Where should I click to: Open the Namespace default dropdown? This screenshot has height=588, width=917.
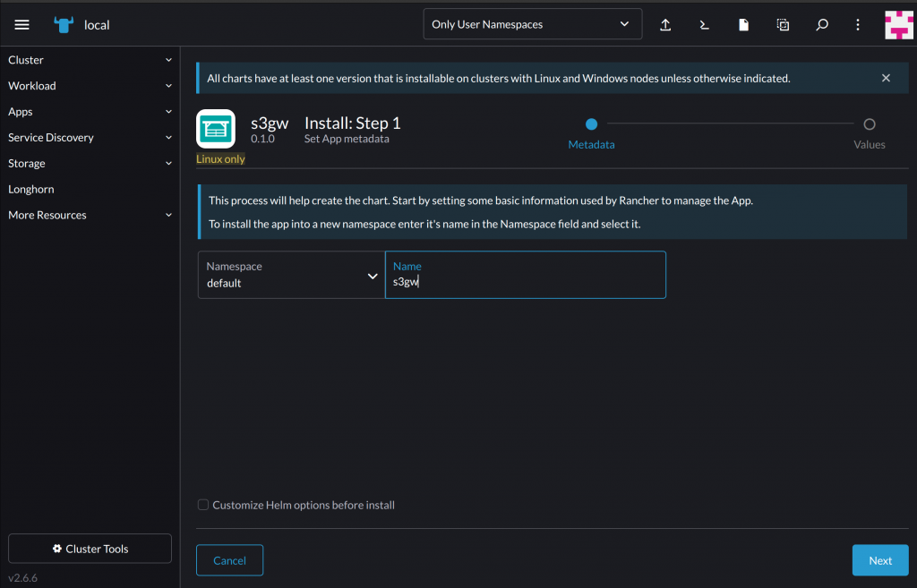click(291, 275)
